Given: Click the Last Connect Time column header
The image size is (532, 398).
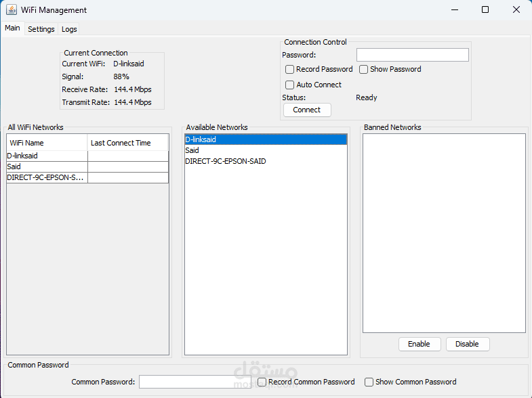Looking at the screenshot, I should pyautogui.click(x=127, y=143).
